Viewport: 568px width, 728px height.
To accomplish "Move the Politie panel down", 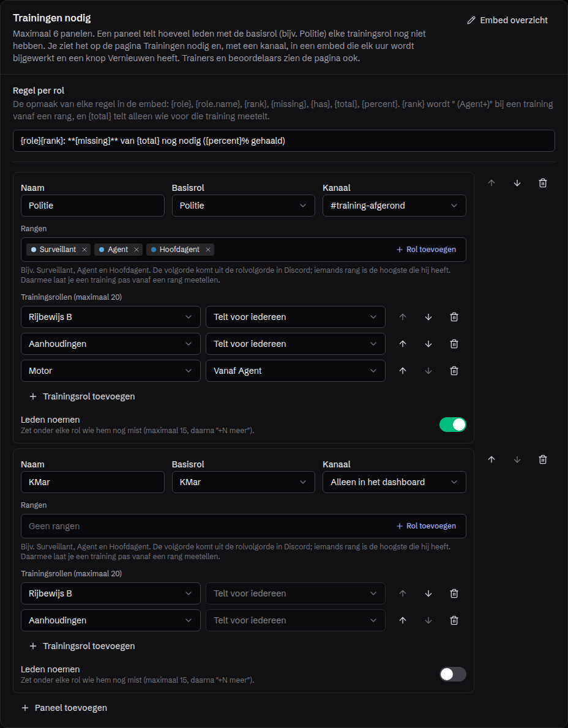I will pos(517,183).
